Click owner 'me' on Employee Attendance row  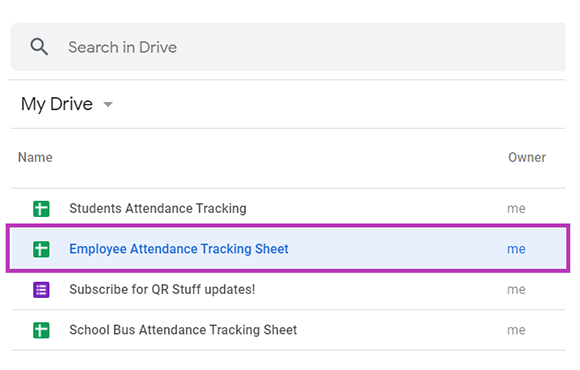click(516, 249)
